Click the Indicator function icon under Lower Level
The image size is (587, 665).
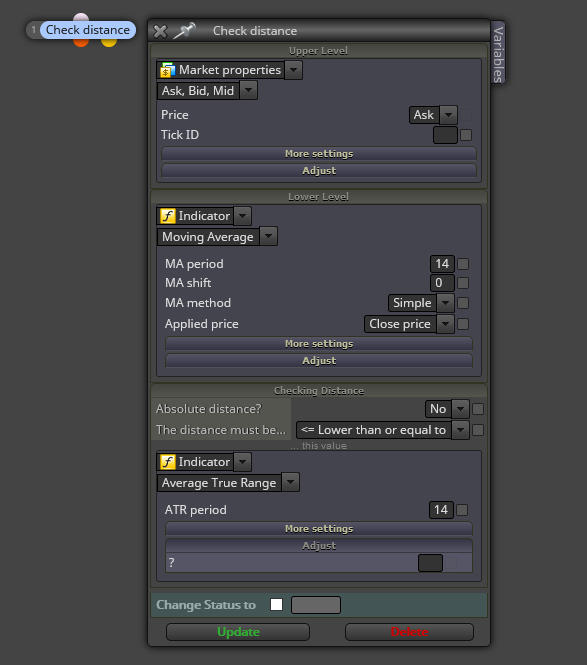[x=168, y=216]
